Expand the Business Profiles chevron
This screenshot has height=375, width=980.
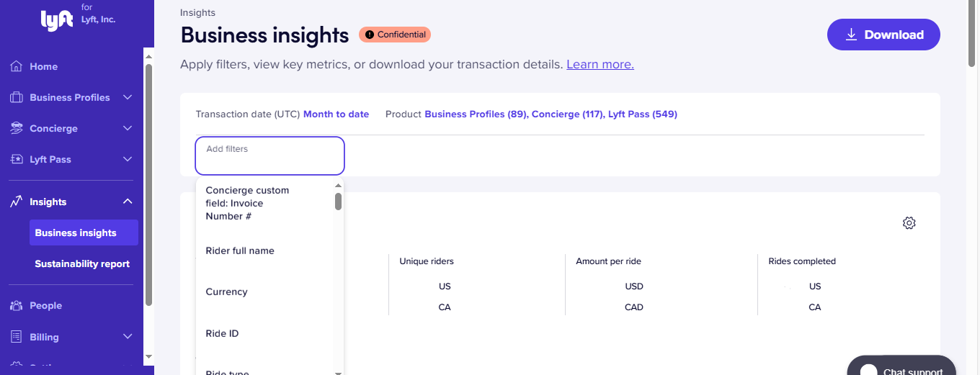128,97
